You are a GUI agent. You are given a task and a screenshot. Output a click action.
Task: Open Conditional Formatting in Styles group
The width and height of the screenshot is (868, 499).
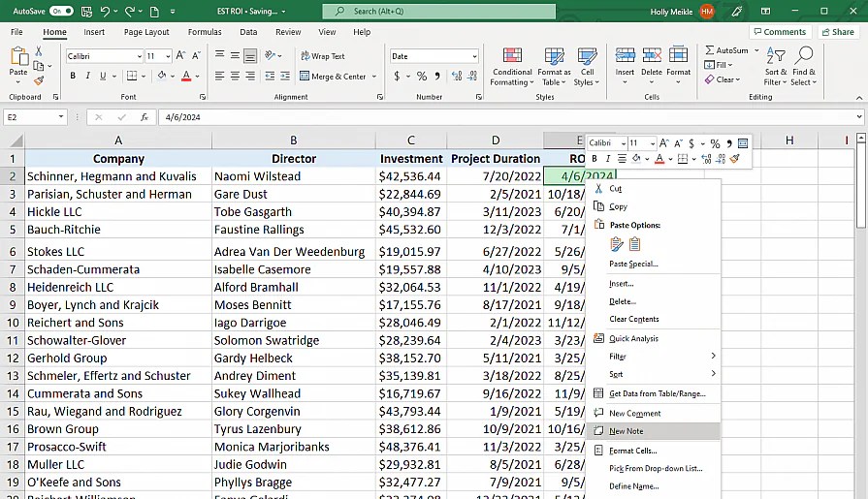pos(512,67)
